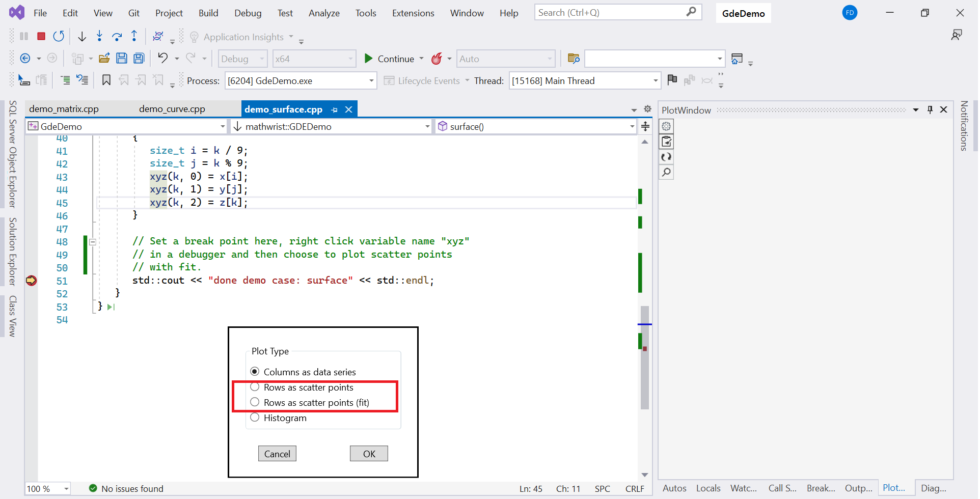
Task: Open Find in Files icon
Action: (x=574, y=59)
